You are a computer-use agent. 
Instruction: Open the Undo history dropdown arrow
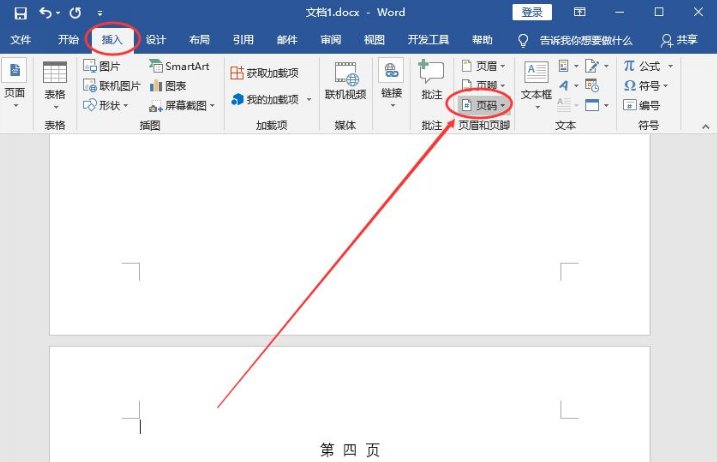point(58,13)
